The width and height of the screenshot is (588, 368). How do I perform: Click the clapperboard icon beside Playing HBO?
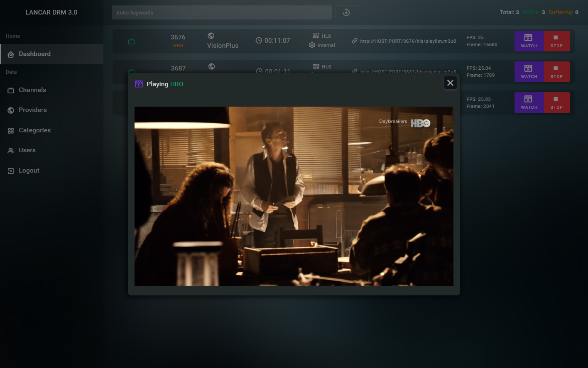click(x=139, y=84)
